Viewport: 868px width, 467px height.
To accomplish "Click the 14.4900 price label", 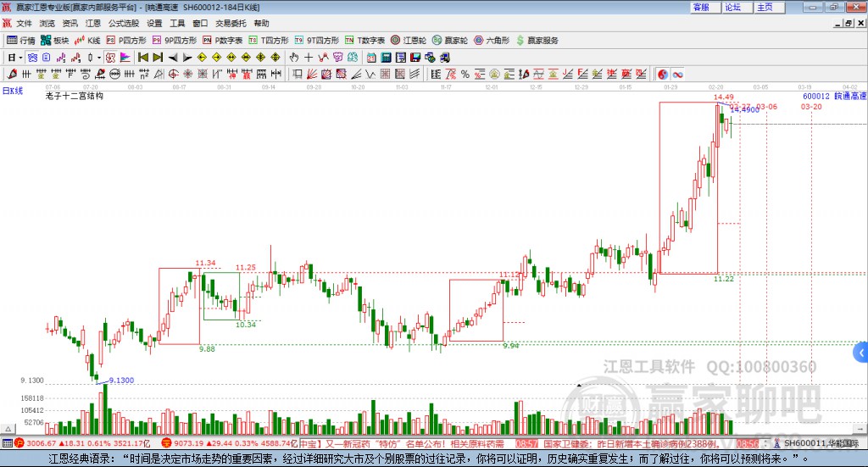I will click(x=744, y=109).
